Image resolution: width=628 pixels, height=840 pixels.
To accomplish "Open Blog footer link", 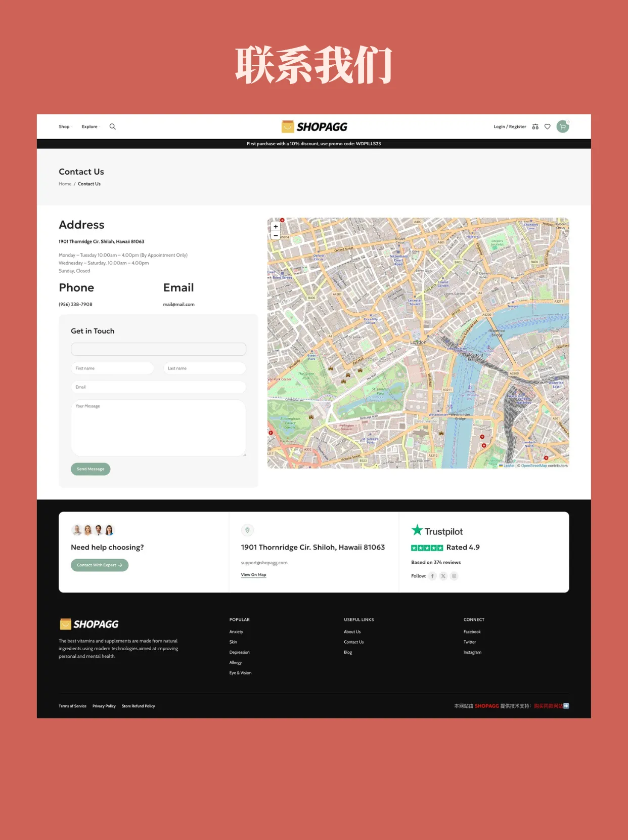I will (348, 652).
